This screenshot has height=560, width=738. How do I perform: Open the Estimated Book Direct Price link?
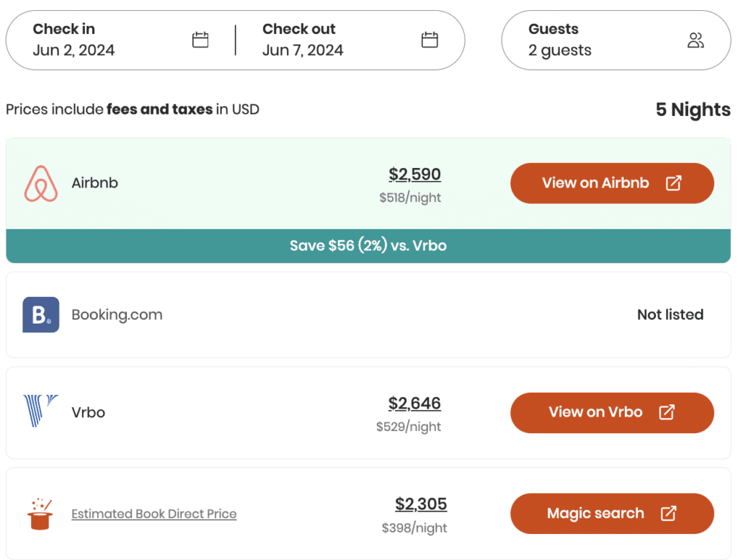pos(154,513)
